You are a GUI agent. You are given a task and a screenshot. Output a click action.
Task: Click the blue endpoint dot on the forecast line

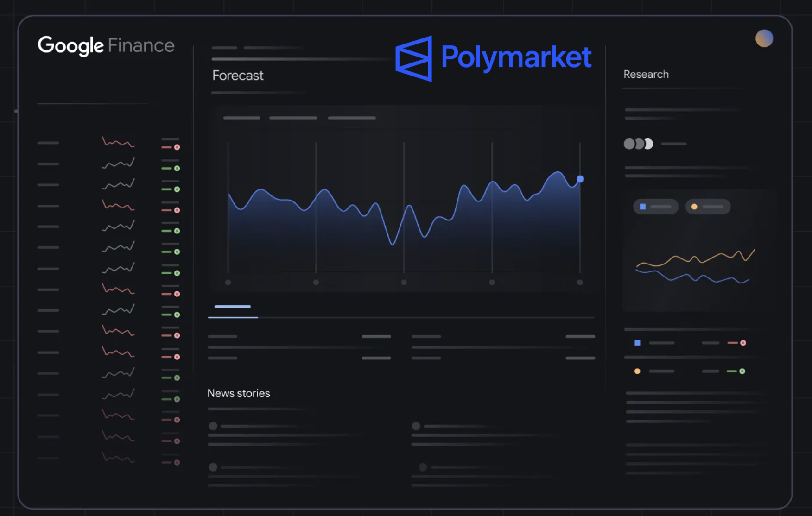tap(580, 179)
